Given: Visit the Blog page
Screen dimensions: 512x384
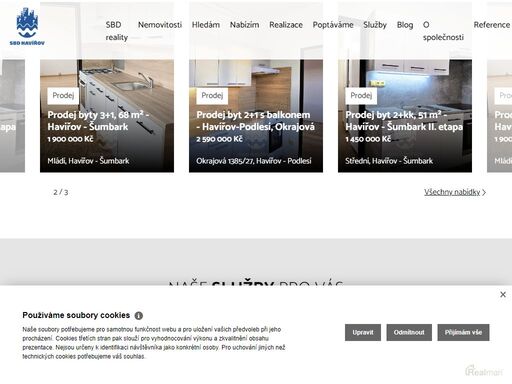Looking at the screenshot, I should pos(405,25).
